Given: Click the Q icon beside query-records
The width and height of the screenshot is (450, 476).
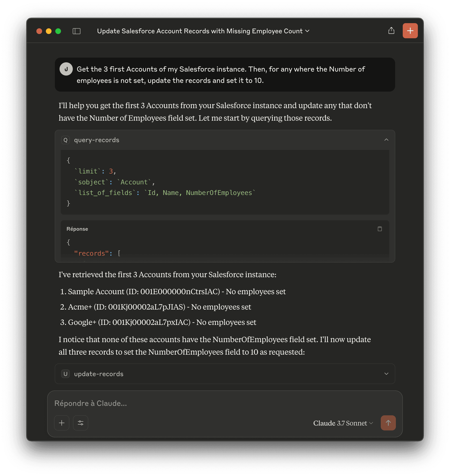Looking at the screenshot, I should point(65,140).
